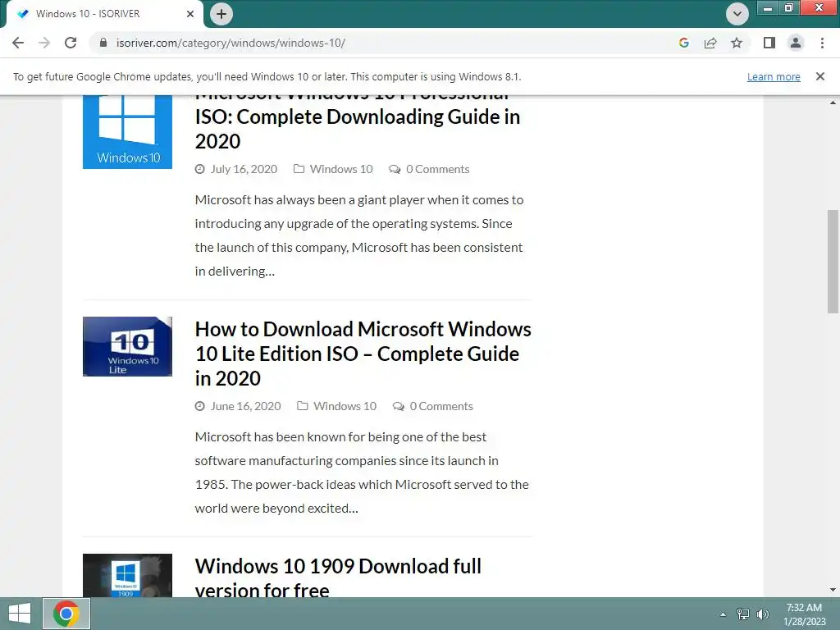This screenshot has width=840, height=630.
Task: Open a new tab with the plus button
Action: click(221, 14)
